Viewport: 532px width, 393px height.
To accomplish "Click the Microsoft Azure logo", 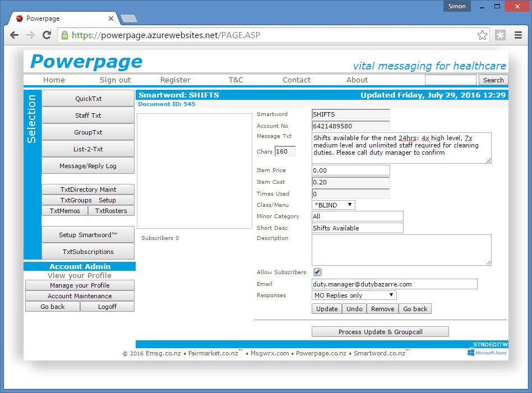I will 487,353.
